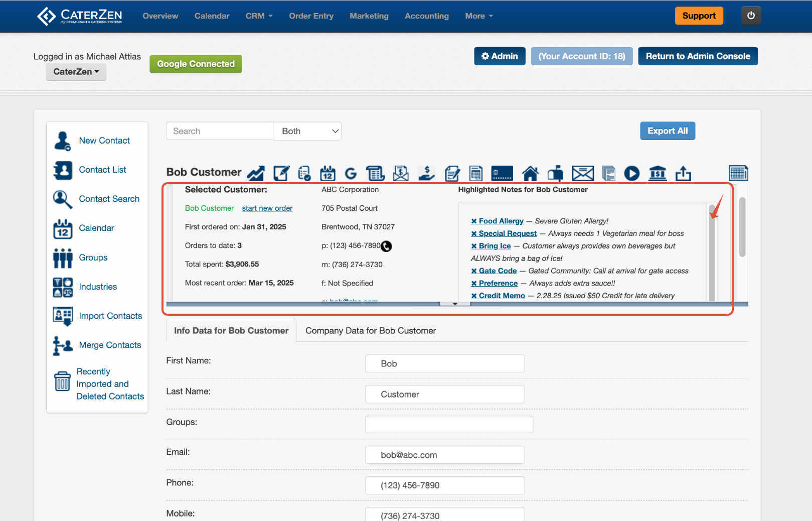The height and width of the screenshot is (521, 812).
Task: Open the credit card icon
Action: point(502,173)
